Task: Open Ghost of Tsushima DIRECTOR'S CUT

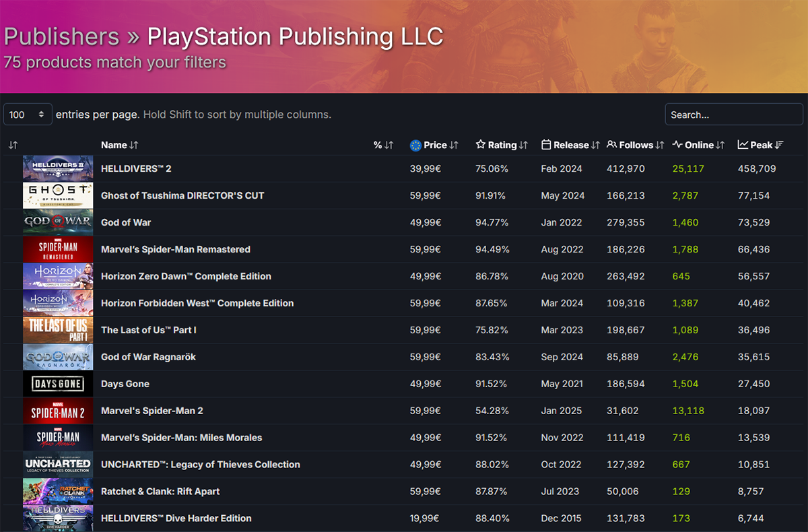Action: tap(182, 195)
